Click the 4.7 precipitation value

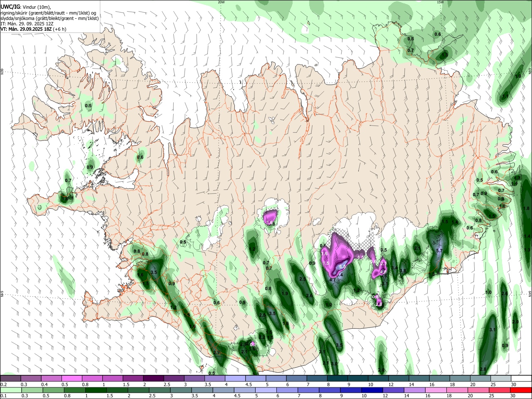pyautogui.click(x=332, y=280)
